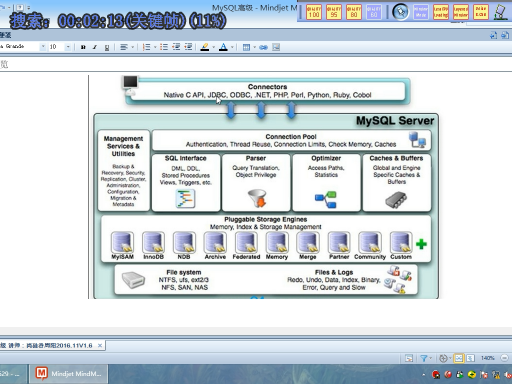
Task: Select quality 100 on recorder toolbar
Action: (x=314, y=12)
